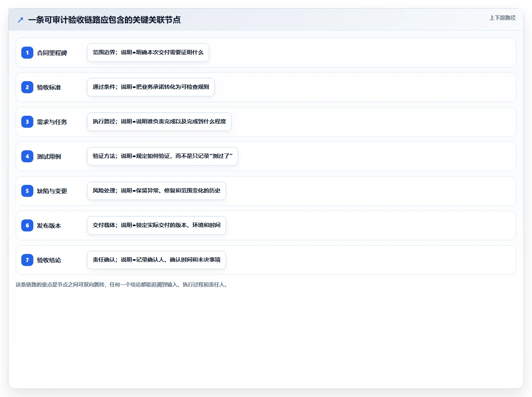Viewport: 532px width, 397px height.
Task: Open the 交付载体 description chip
Action: click(157, 225)
